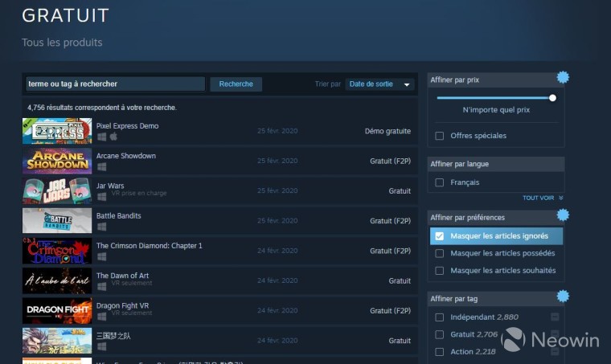
Task: Open the Dragon Fight VR title
Action: pyautogui.click(x=122, y=305)
